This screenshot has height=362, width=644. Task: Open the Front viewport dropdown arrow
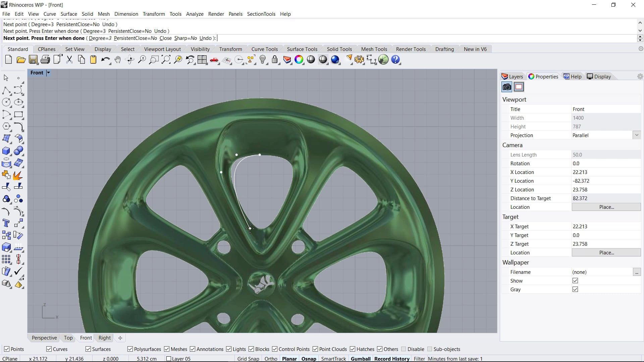tap(48, 73)
